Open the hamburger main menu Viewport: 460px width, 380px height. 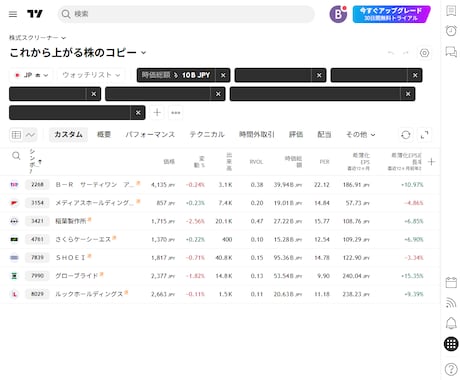[13, 14]
